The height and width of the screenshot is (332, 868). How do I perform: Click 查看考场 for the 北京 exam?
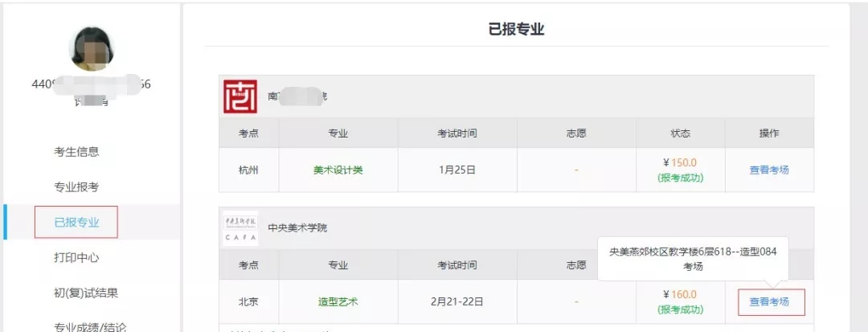pos(769,302)
